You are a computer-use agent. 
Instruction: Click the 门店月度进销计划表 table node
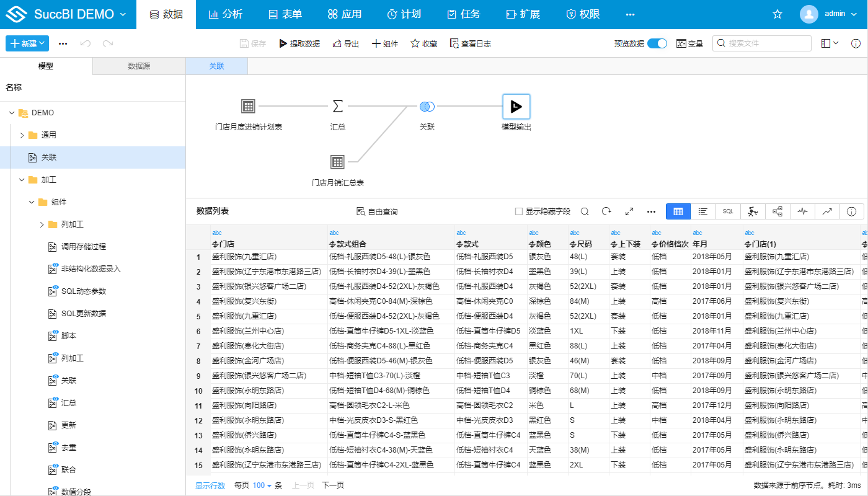pos(248,107)
